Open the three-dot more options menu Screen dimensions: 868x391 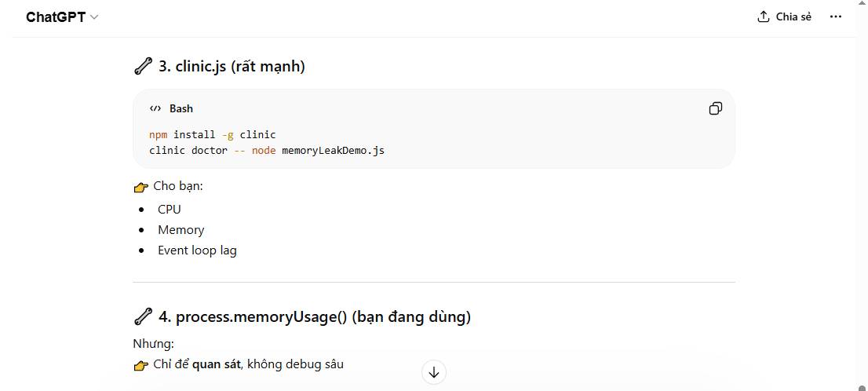click(x=835, y=16)
